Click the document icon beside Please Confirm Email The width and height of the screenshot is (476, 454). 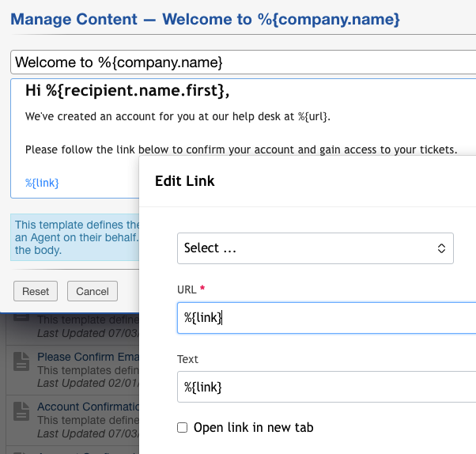coord(21,362)
